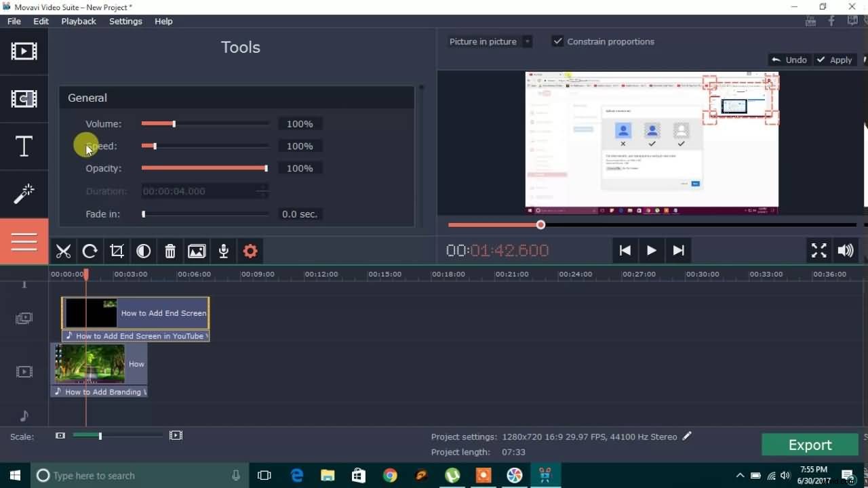Select the How to Add End Screen clip
The width and height of the screenshot is (868, 488).
[136, 313]
